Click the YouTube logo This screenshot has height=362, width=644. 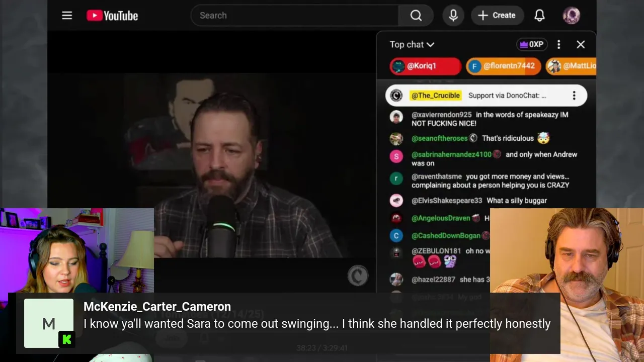coord(112,16)
